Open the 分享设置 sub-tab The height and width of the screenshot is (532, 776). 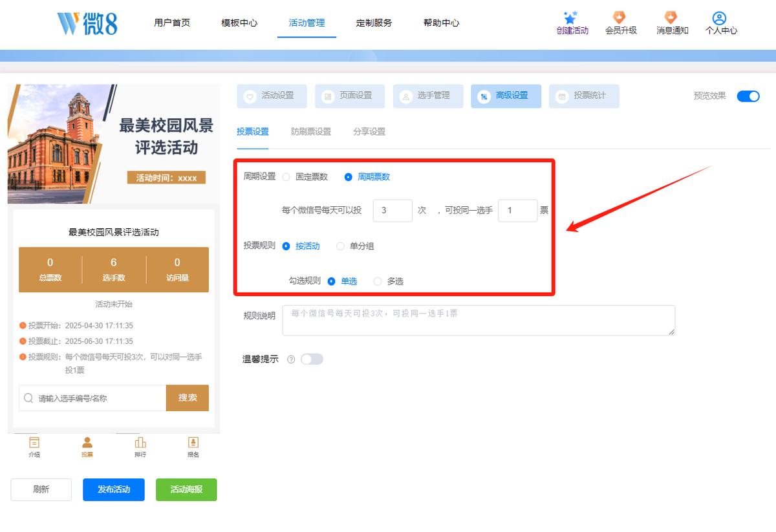point(369,132)
